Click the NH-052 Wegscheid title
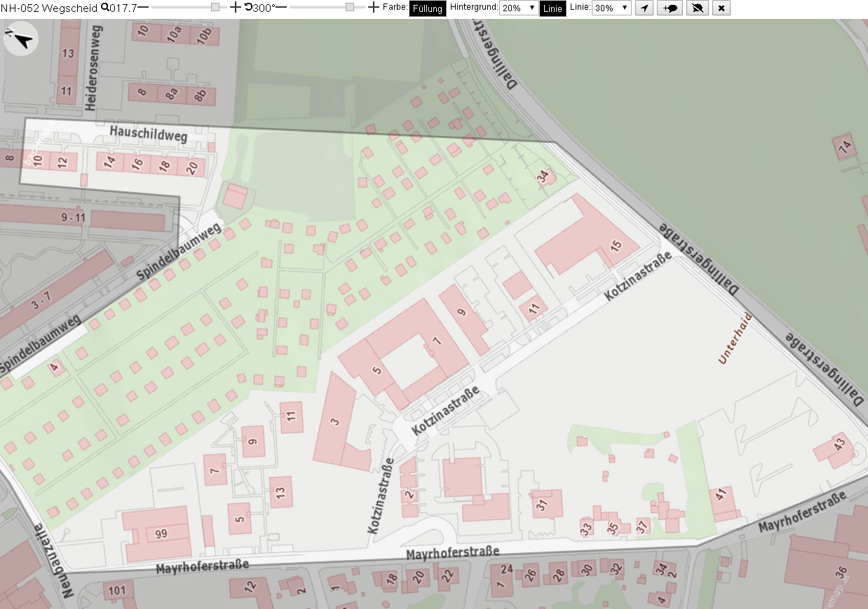Image resolution: width=868 pixels, height=609 pixels. pos(49,8)
